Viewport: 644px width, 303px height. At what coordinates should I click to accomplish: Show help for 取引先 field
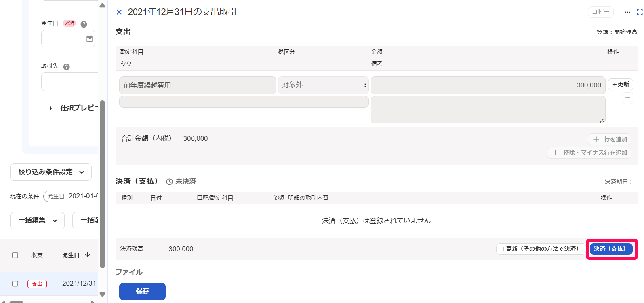67,67
